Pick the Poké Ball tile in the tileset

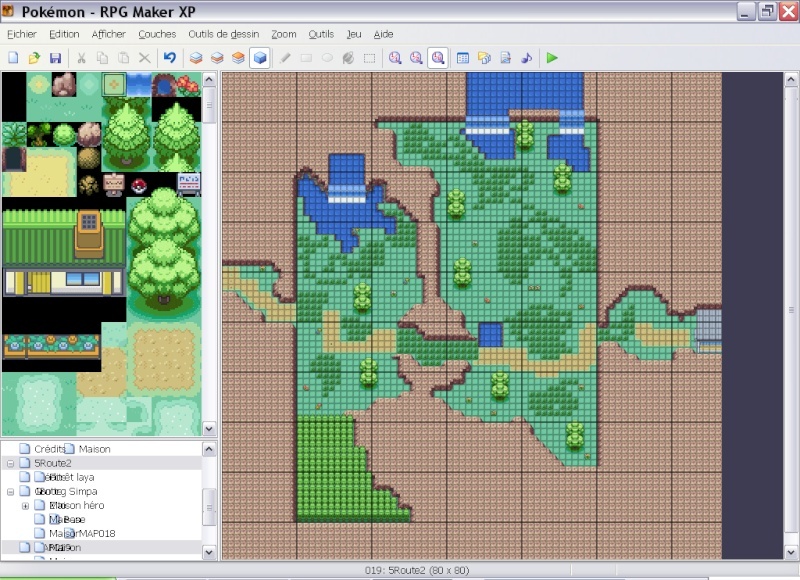point(138,186)
